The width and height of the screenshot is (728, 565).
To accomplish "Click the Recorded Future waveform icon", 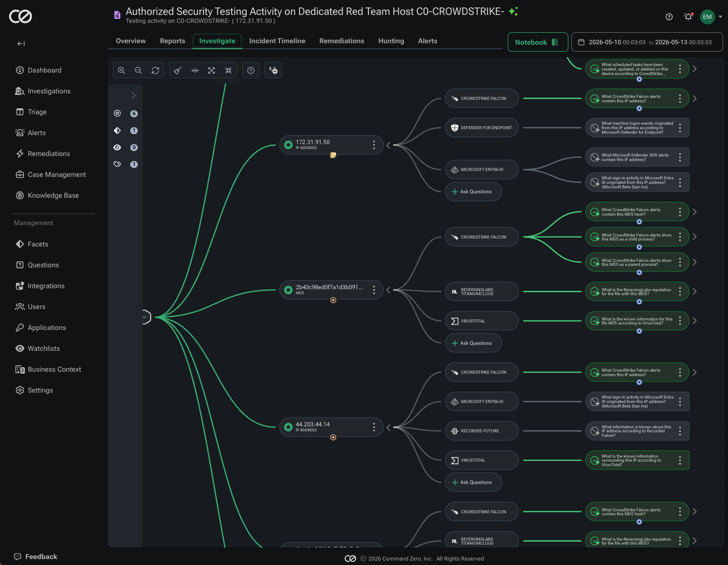I will (455, 431).
